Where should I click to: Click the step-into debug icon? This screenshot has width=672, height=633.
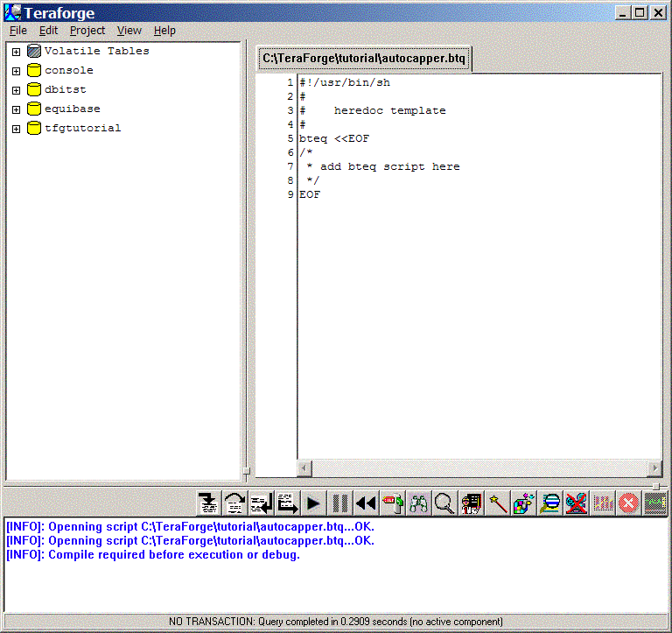[x=208, y=503]
